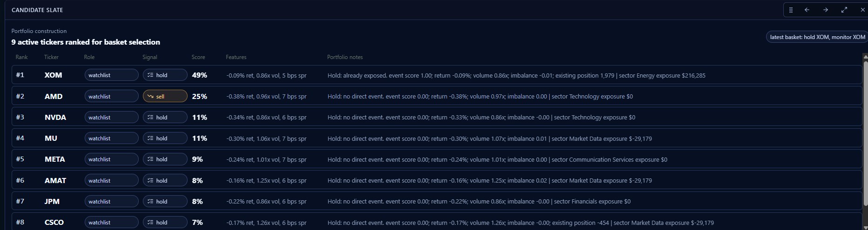Open the watchlist role pill for XOM

[x=111, y=75]
